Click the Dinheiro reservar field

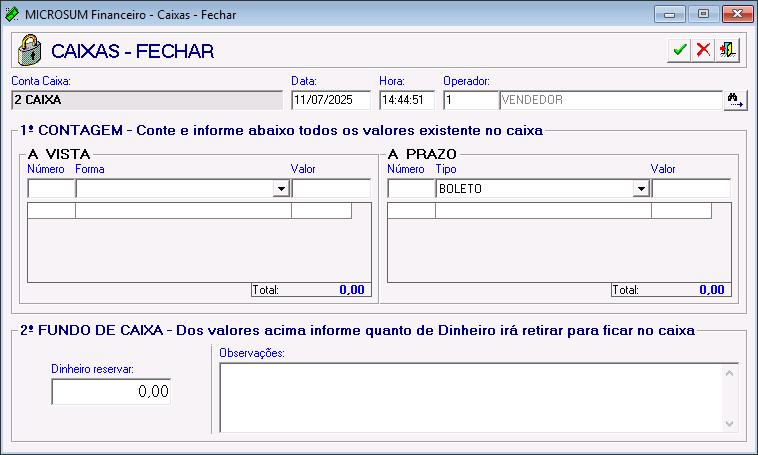[111, 391]
